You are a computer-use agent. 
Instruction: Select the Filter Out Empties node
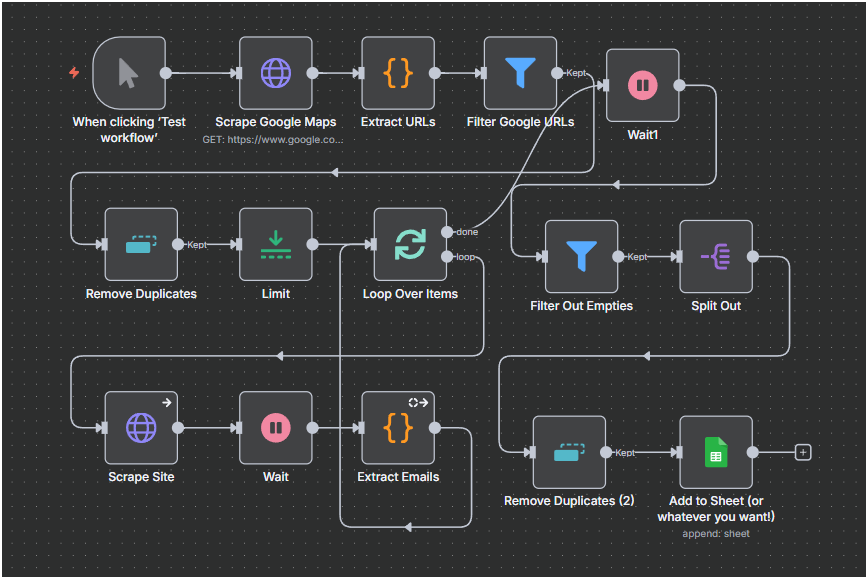point(581,257)
